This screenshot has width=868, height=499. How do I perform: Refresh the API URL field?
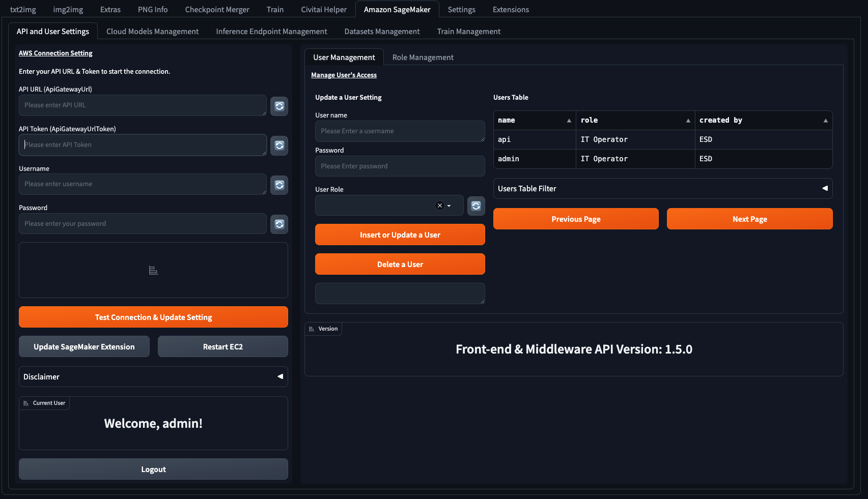click(x=279, y=106)
